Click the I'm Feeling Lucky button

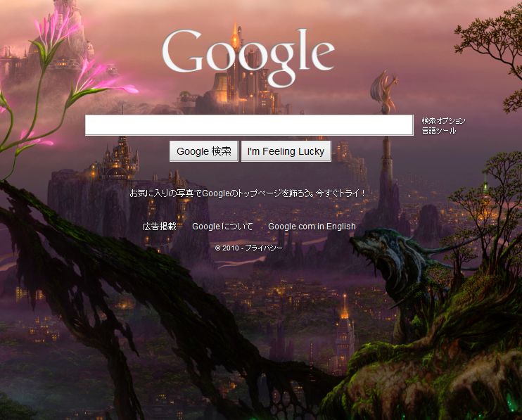[x=286, y=151]
